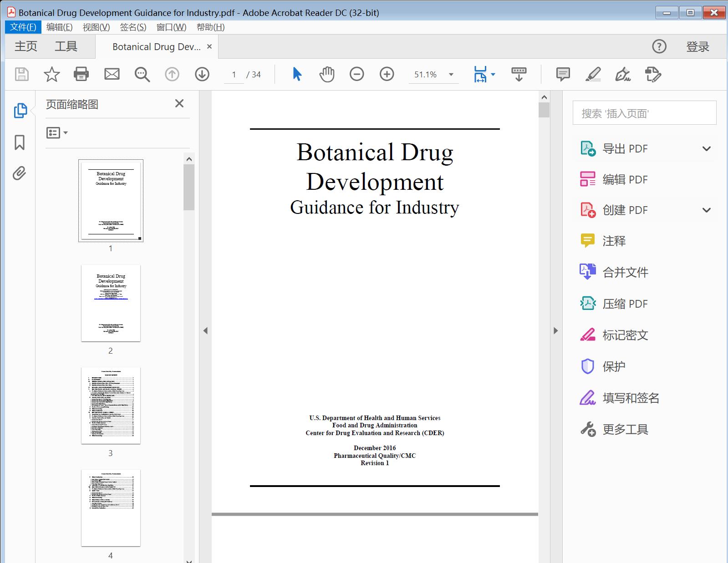Select the Botanical Drug Dev... document tab
This screenshot has height=563, width=728.
tap(156, 47)
